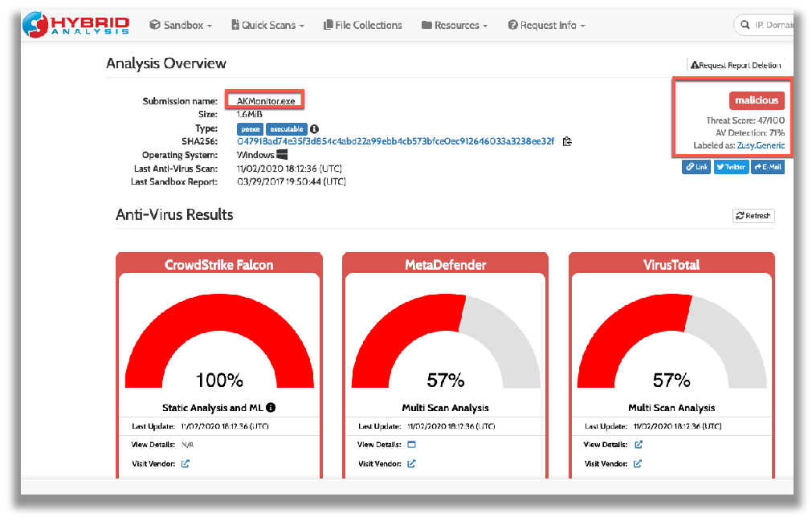Open MetaDefender Visit Vendor link icon
This screenshot has width=812, height=517.
point(412,464)
